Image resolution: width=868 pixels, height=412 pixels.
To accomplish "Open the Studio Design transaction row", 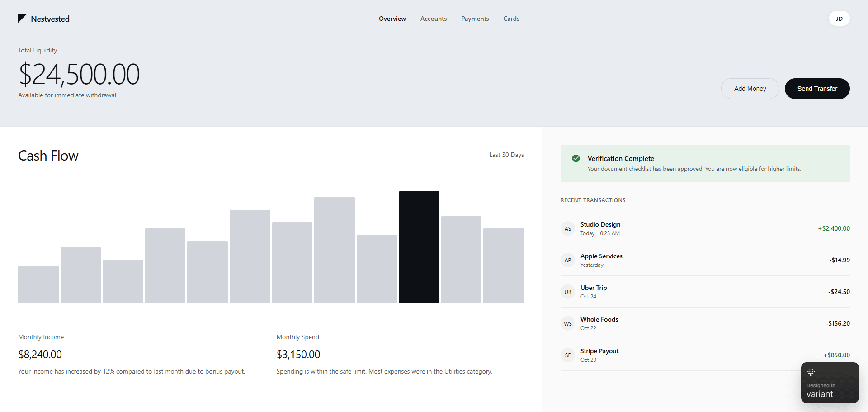I will click(x=705, y=229).
